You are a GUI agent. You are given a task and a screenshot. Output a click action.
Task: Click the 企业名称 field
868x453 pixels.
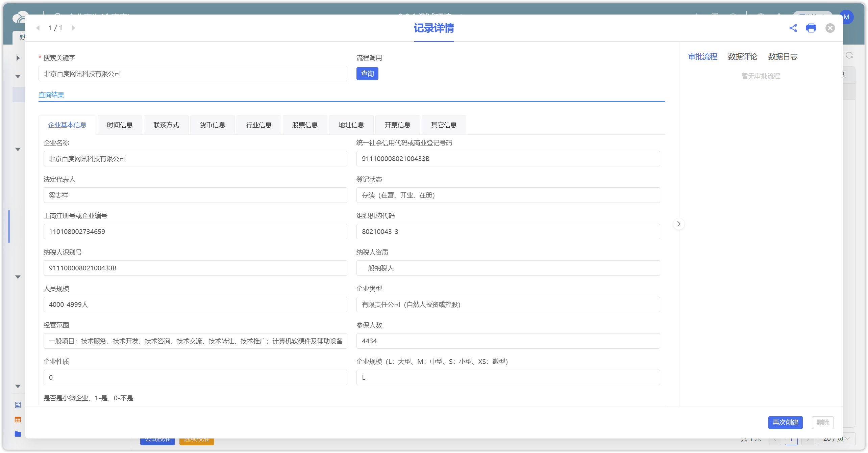click(195, 159)
